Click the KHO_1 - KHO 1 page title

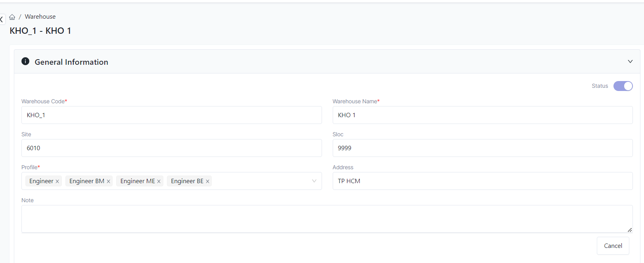40,31
